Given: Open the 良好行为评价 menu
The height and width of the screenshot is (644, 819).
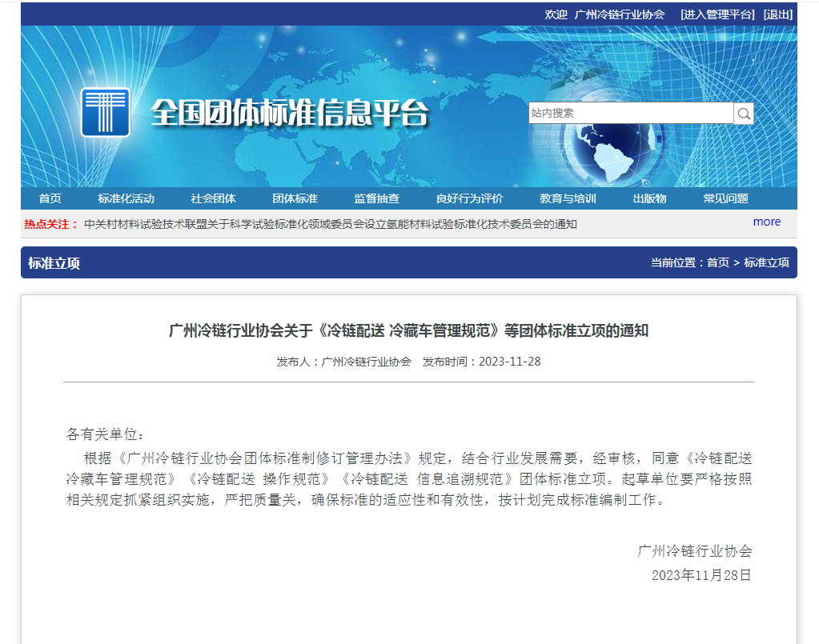Looking at the screenshot, I should click(x=470, y=198).
